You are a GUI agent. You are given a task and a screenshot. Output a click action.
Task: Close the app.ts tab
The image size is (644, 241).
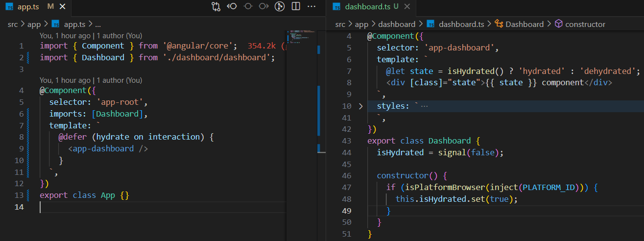click(x=62, y=7)
